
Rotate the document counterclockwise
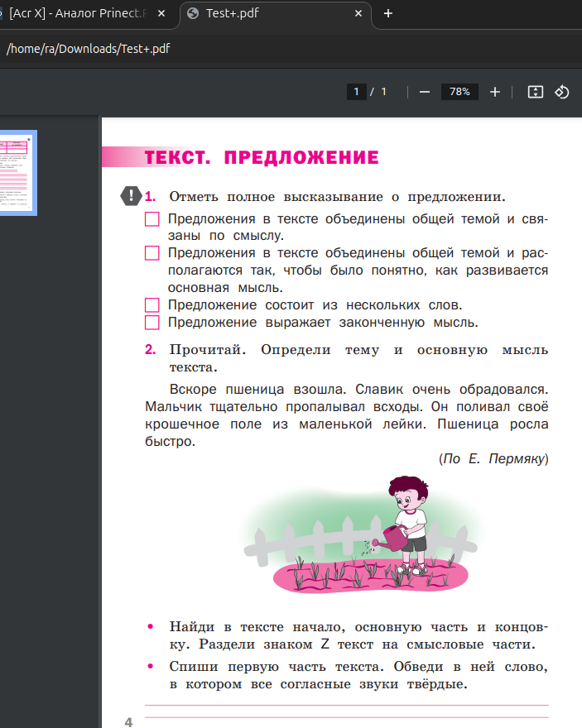point(561,92)
